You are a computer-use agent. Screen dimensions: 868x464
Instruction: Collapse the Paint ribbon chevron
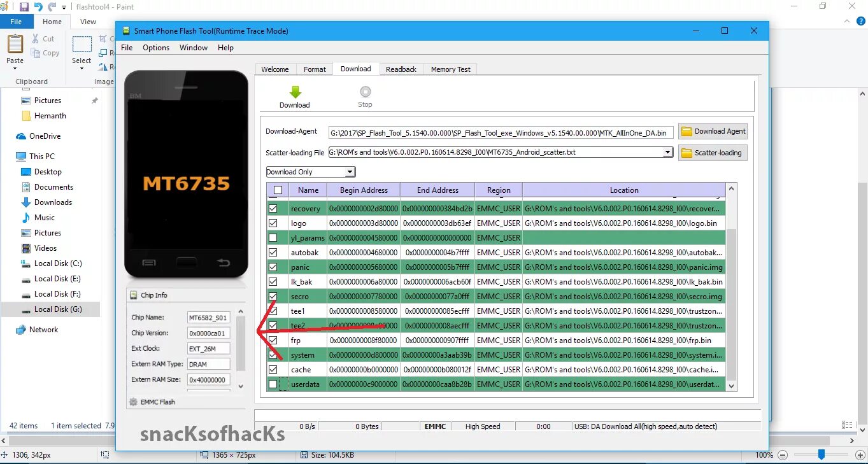847,22
